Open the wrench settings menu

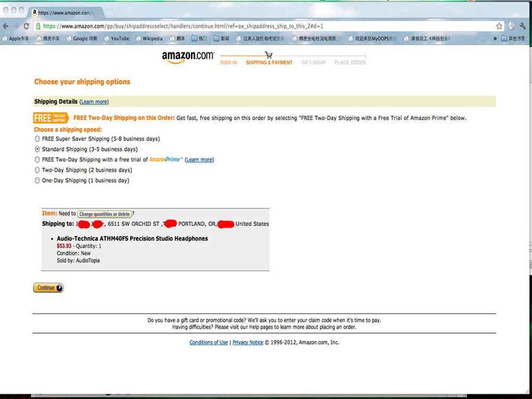[x=522, y=26]
